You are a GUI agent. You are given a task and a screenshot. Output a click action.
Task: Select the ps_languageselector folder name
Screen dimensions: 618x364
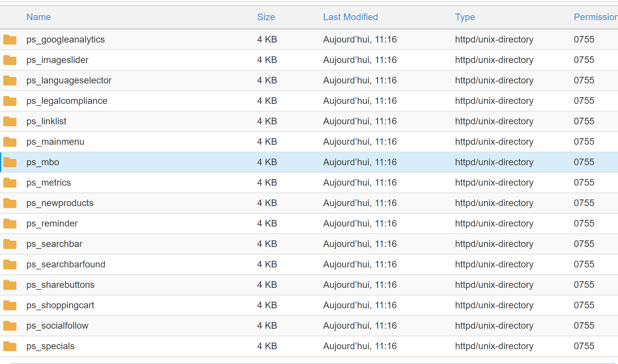tap(69, 80)
